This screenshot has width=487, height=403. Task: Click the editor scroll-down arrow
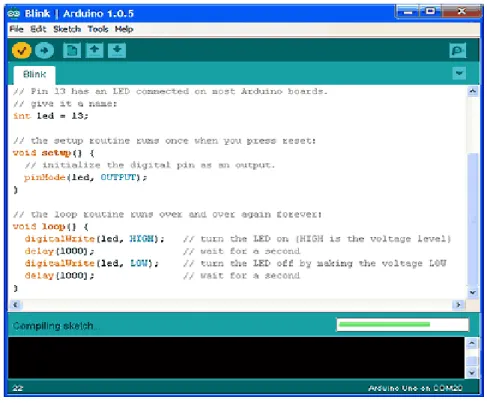473,292
